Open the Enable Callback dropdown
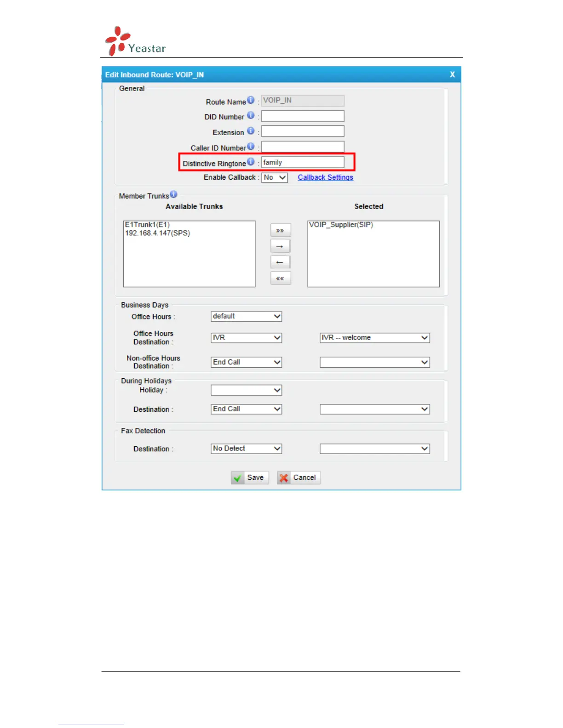The height and width of the screenshot is (728, 563). 275,177
